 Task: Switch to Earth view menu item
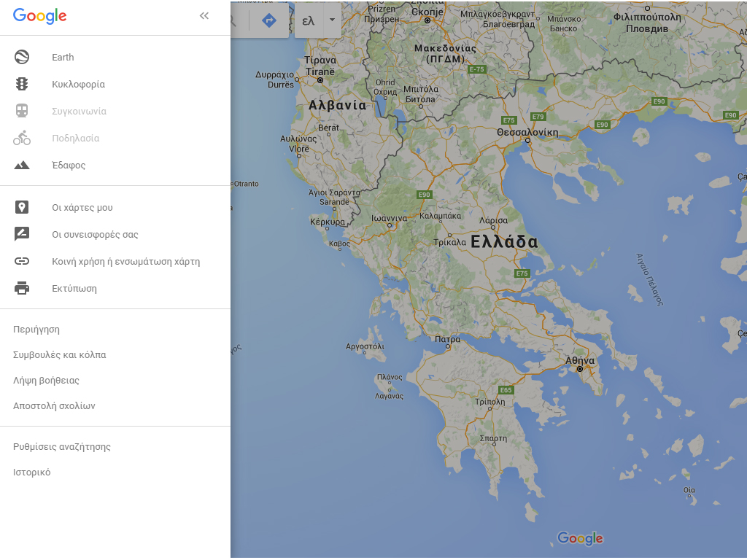63,57
